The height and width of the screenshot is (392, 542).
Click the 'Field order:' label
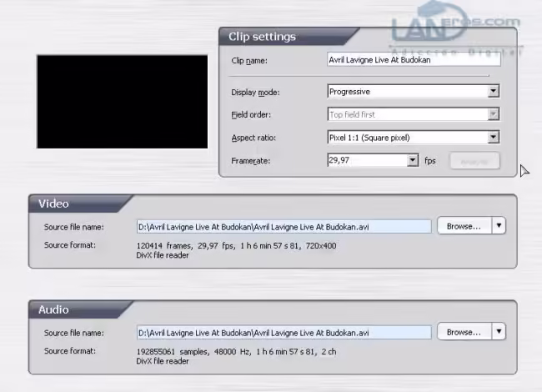click(251, 115)
